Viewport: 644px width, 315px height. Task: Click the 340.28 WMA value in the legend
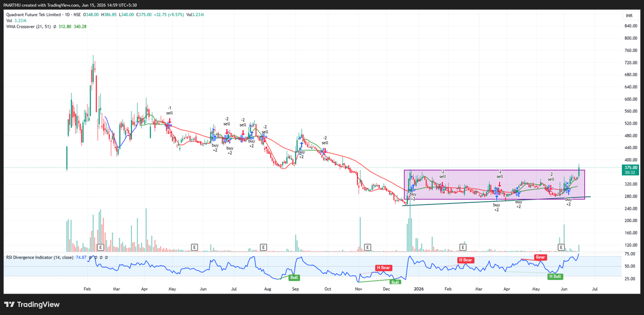[x=80, y=26]
